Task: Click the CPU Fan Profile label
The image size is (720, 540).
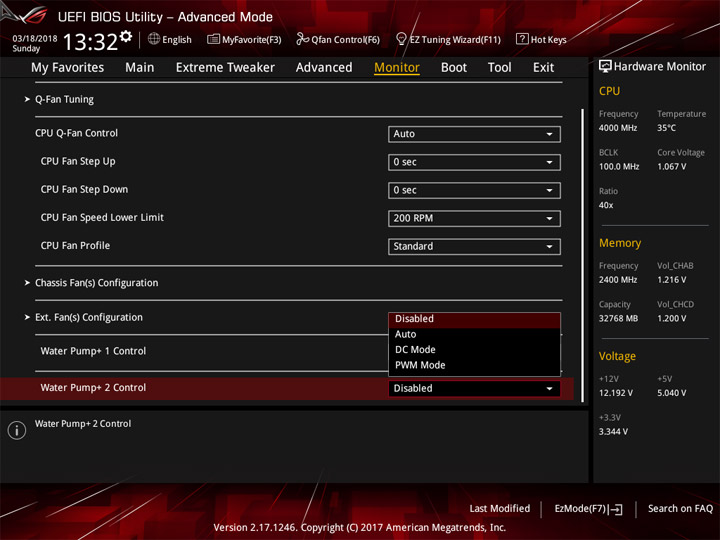Action: 75,246
